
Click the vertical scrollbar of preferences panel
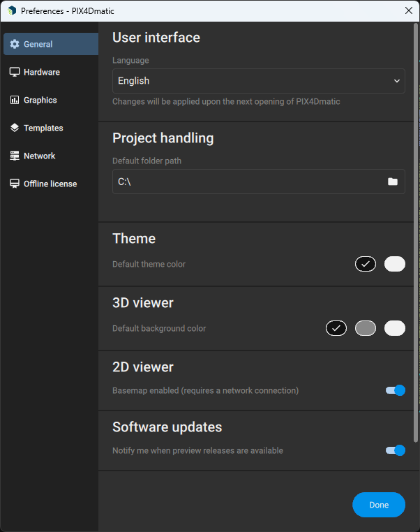point(416,232)
